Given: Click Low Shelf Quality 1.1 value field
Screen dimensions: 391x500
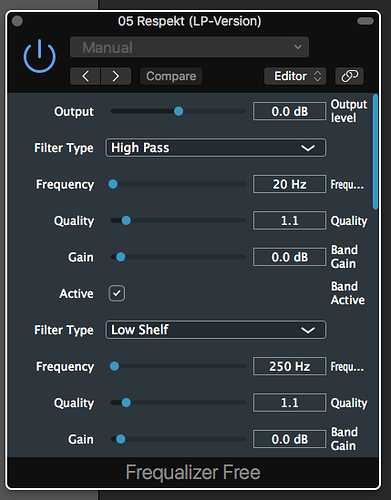Looking at the screenshot, I should 289,403.
